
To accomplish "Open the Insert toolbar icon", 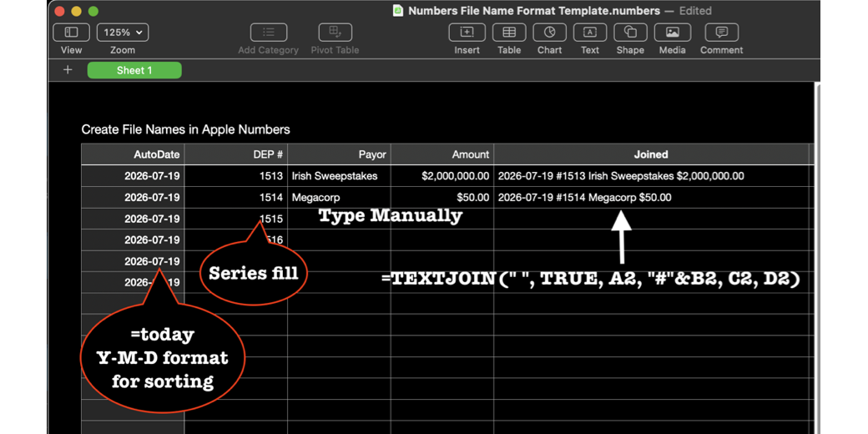I will pyautogui.click(x=467, y=33).
